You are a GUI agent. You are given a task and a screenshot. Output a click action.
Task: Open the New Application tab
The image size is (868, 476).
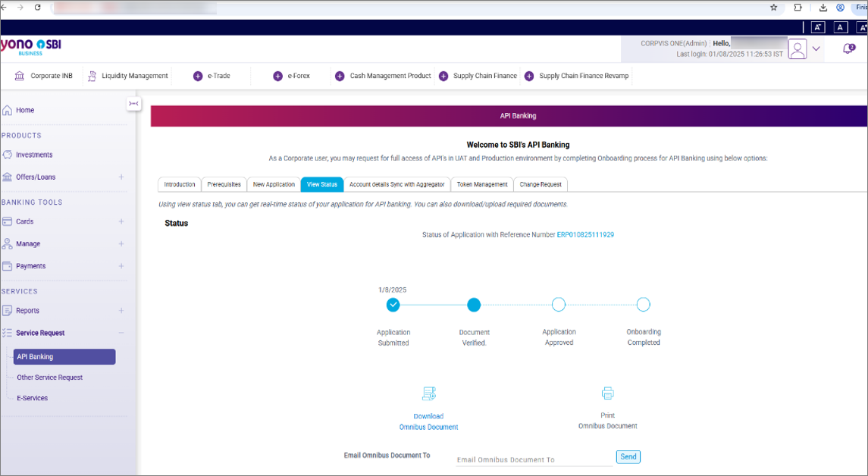274,184
